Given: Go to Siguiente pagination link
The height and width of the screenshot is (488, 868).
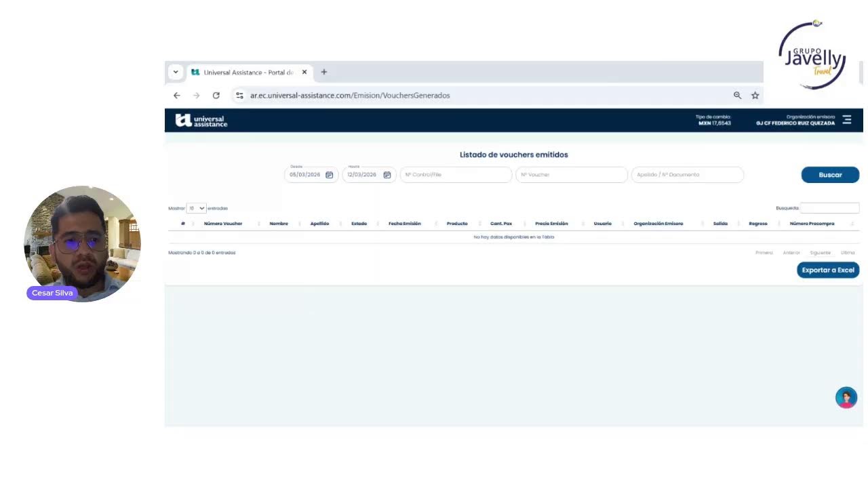Looking at the screenshot, I should point(820,253).
